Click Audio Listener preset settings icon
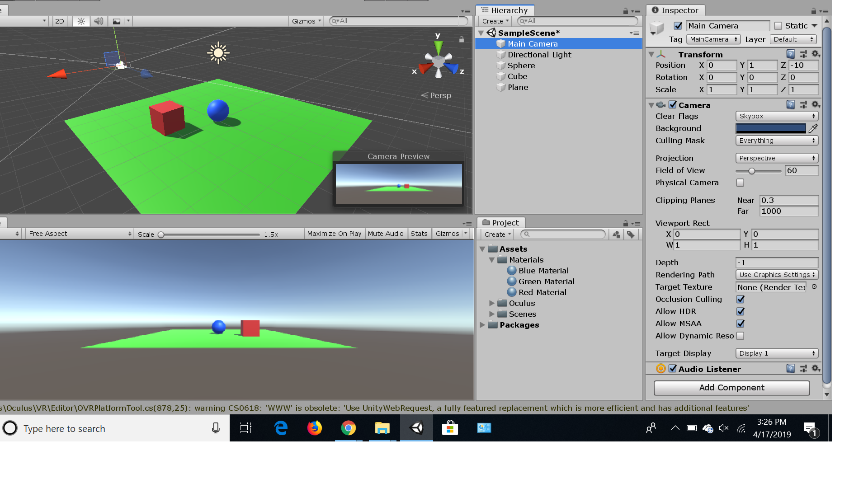The image size is (868, 488). tap(803, 369)
